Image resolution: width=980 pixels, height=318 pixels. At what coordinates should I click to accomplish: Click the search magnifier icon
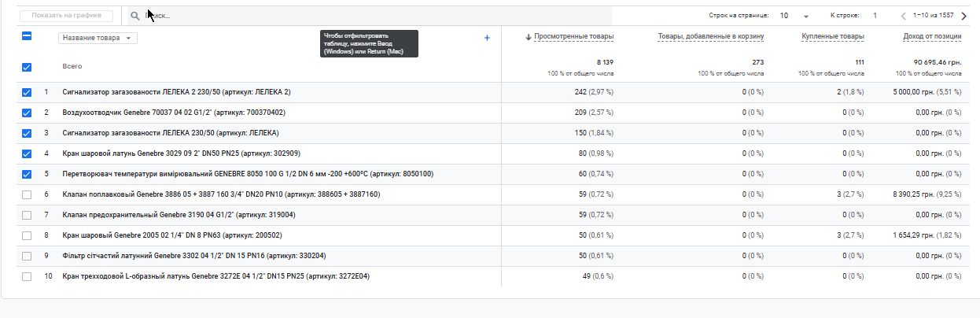[x=135, y=16]
